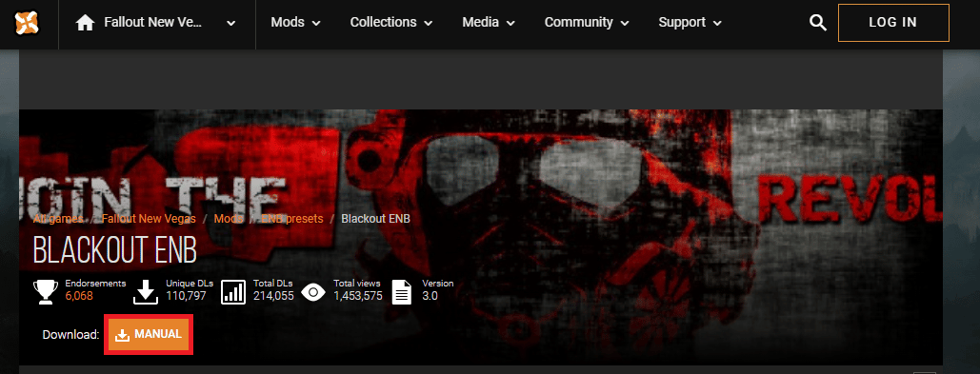The width and height of the screenshot is (980, 374).
Task: Click the 214,055 total downloads value
Action: click(x=273, y=296)
